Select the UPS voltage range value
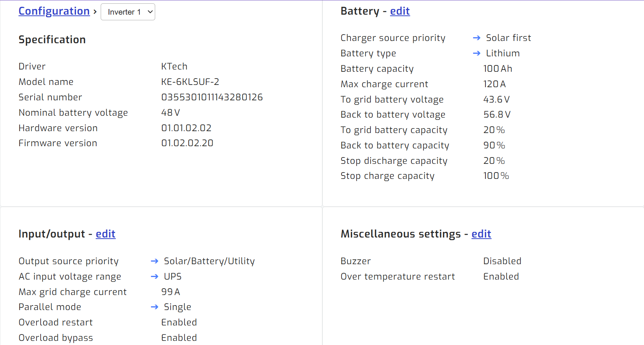Viewport: 644px width, 345px height. coord(172,276)
